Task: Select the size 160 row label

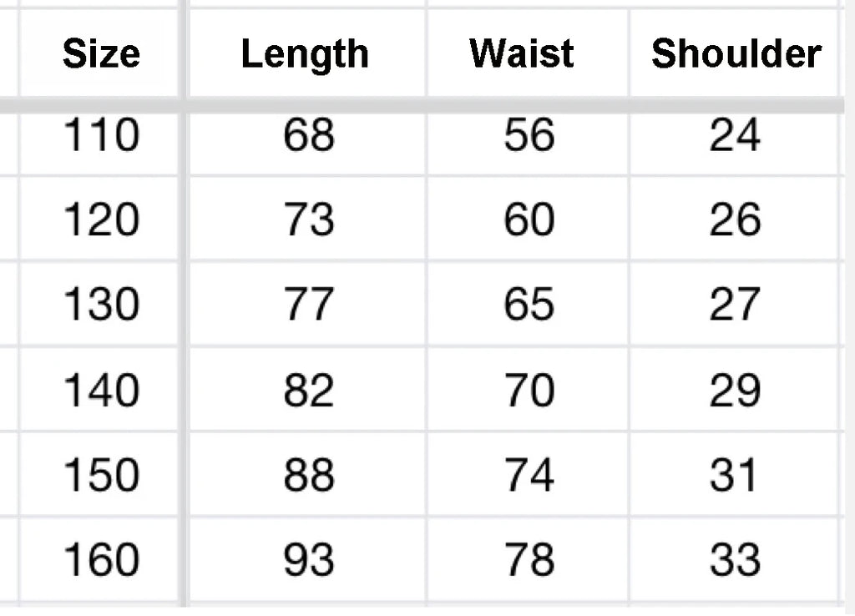Action: pyautogui.click(x=101, y=559)
